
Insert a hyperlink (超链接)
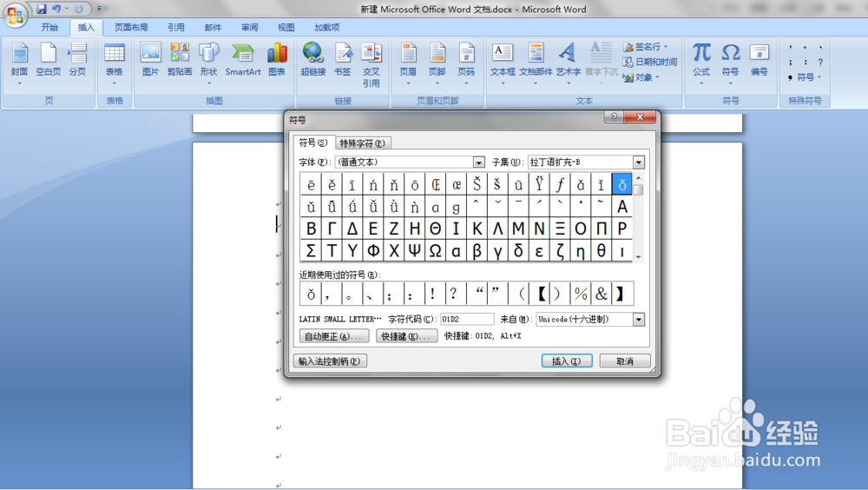tap(312, 60)
